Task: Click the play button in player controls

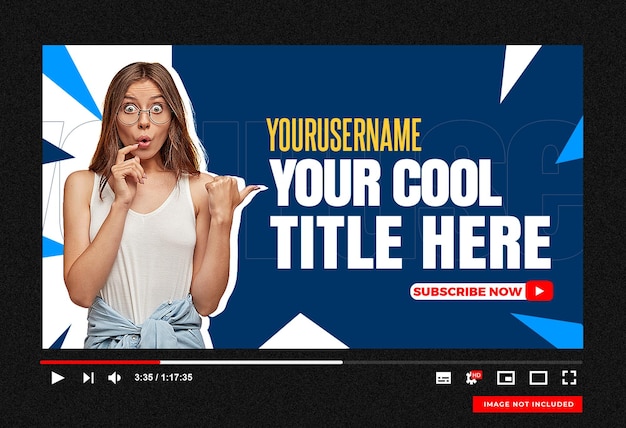Action: tap(57, 378)
